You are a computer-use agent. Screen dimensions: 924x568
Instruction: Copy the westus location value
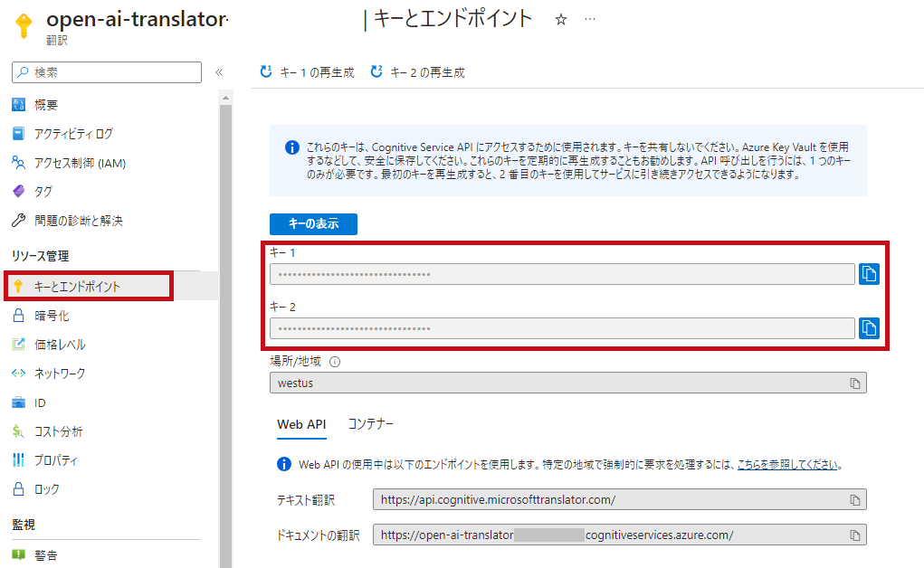click(855, 383)
